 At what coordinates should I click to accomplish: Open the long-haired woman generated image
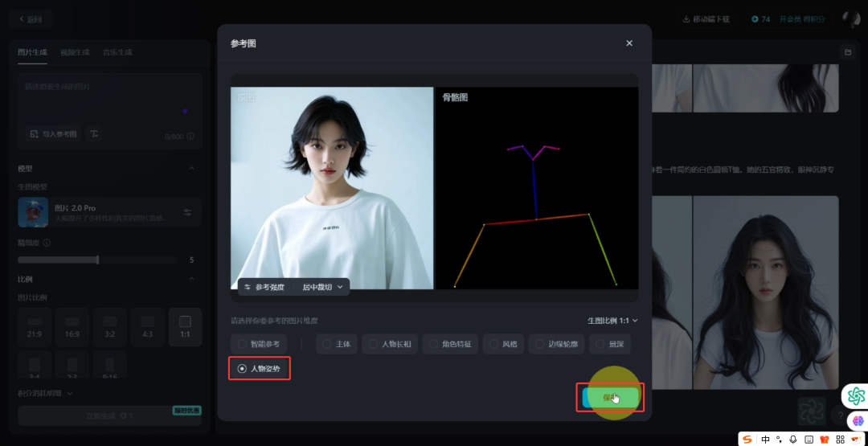pos(766,293)
